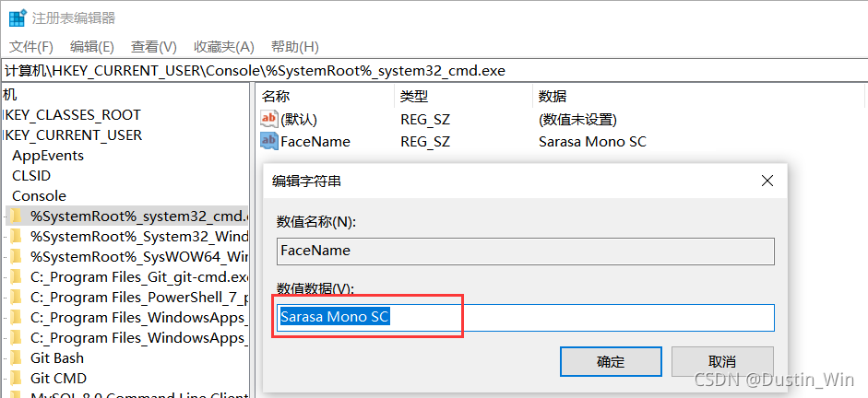Viewport: 868px width, 398px height.
Task: Click the FaceName value string icon
Action: point(269,141)
